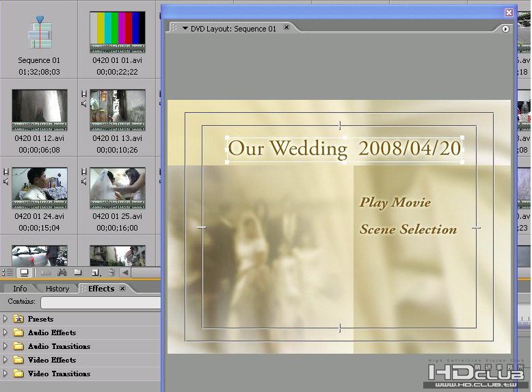
Task: Click the duration 00;00;15;04
Action: (x=40, y=228)
